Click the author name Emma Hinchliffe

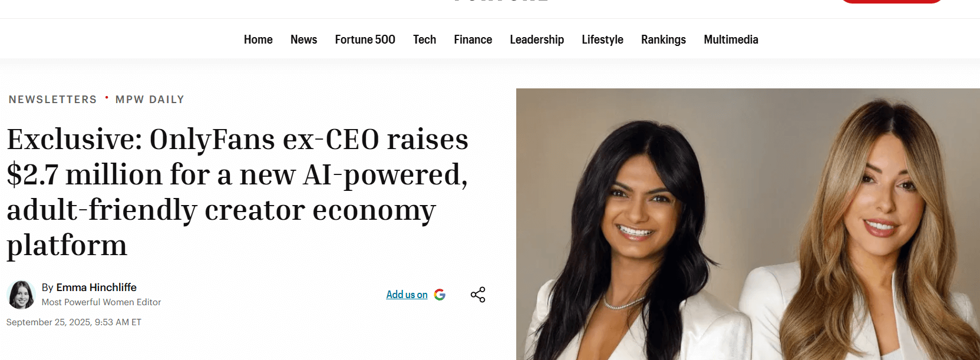[x=96, y=288]
